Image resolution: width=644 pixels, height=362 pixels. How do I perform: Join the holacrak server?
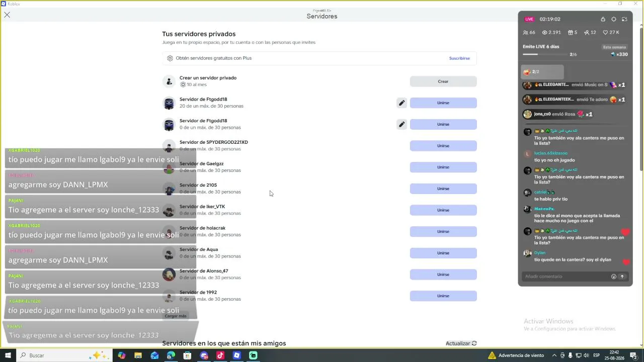[443, 232]
